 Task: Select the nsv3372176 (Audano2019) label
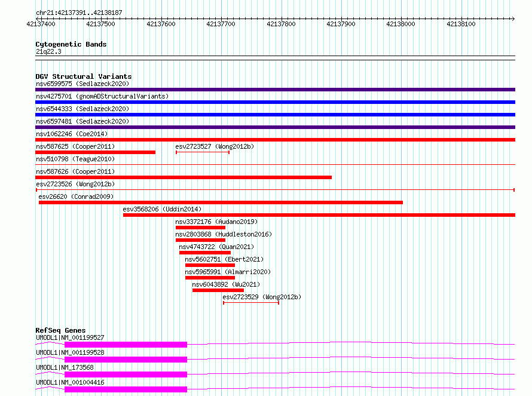(x=216, y=222)
